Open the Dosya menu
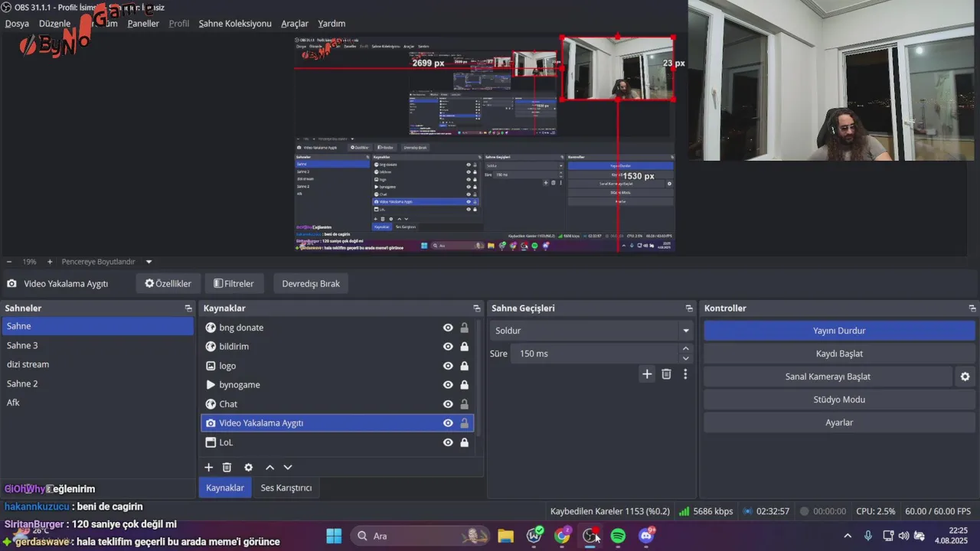This screenshot has height=551, width=980. [x=17, y=24]
